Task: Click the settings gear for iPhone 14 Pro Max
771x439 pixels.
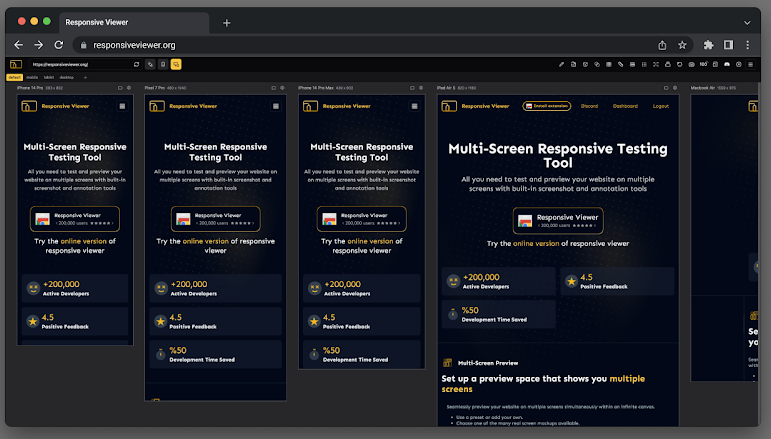Action: [x=421, y=88]
